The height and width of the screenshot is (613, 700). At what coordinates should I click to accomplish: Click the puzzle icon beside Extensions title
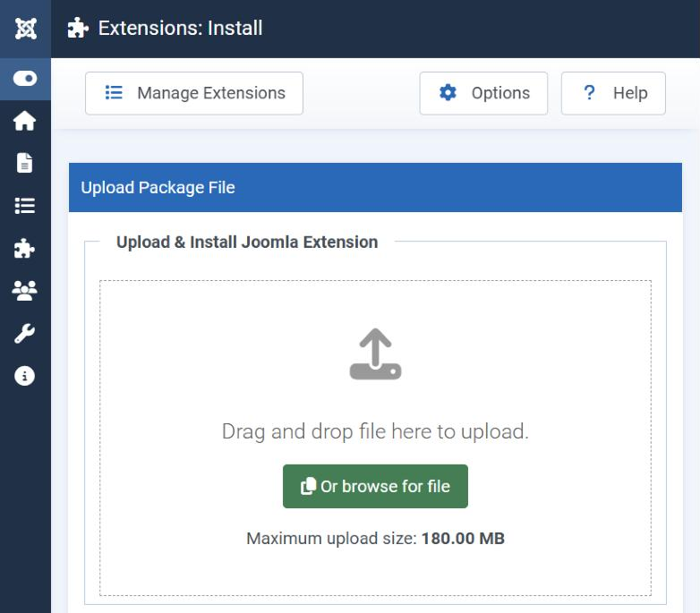click(x=78, y=28)
